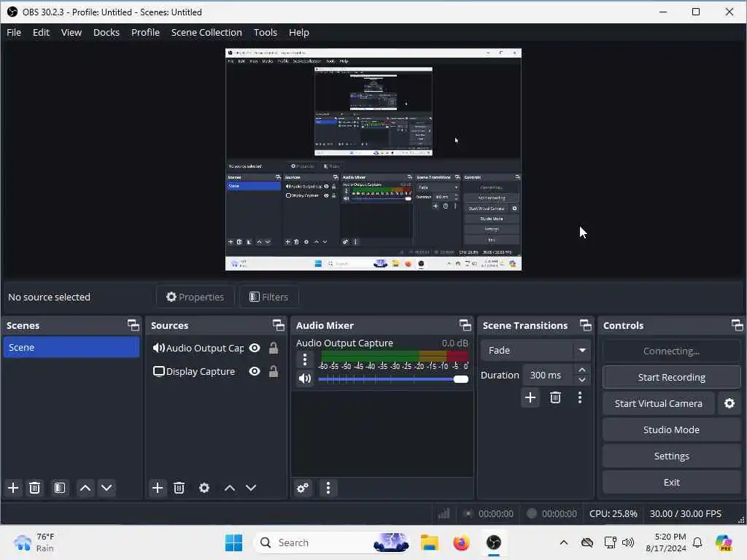The height and width of the screenshot is (560, 747).
Task: Remove selected source trash icon
Action: [179, 488]
